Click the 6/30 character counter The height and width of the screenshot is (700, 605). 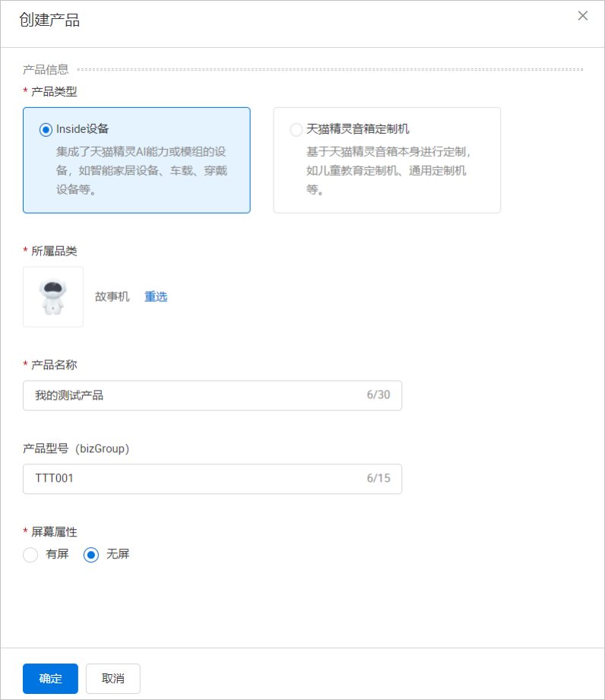[379, 395]
